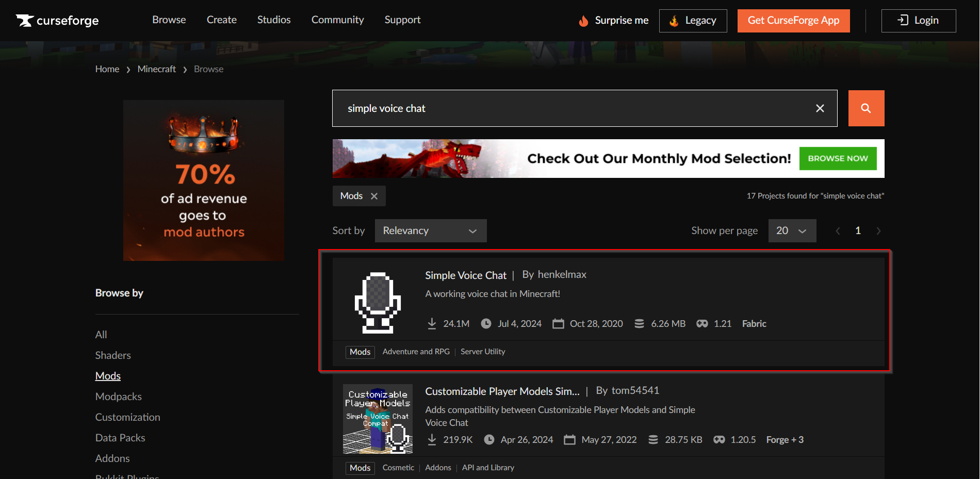Select Shaders in Browse by list
Image resolution: width=980 pixels, height=479 pixels.
click(113, 355)
